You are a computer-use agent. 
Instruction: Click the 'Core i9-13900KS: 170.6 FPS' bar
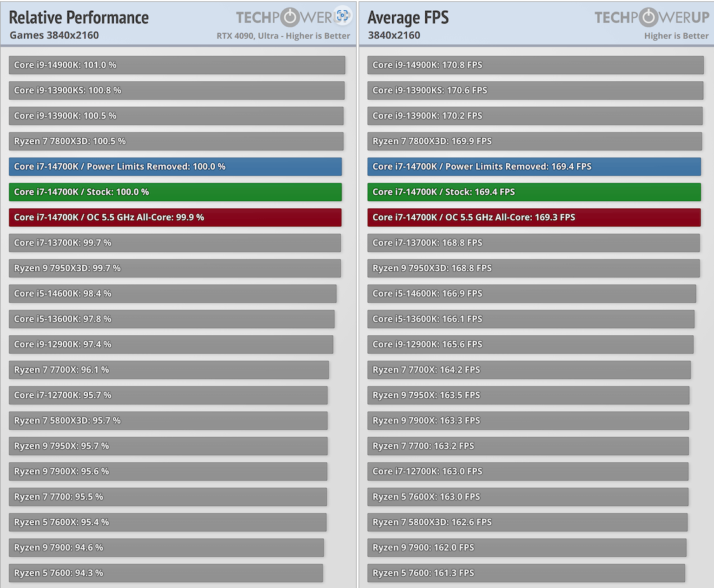536,91
